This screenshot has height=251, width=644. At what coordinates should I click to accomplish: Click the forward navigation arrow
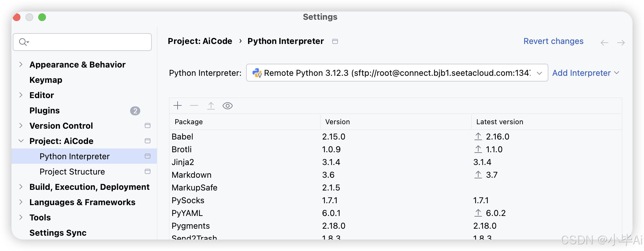[x=621, y=43]
